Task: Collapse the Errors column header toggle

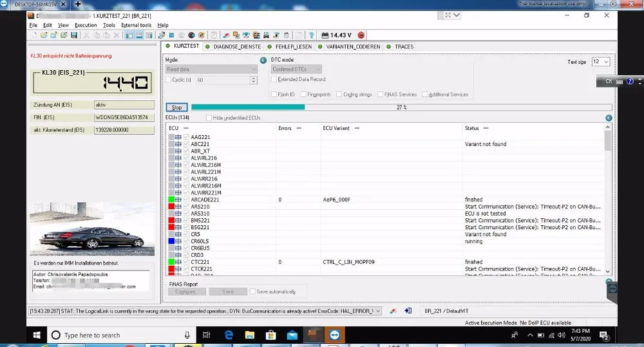Action: 299,128
